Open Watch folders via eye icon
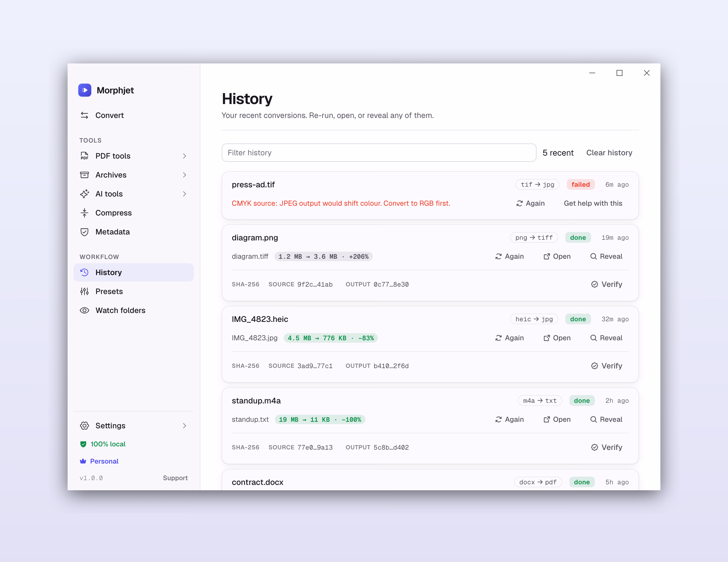Screen dimensions: 728x562 click(x=85, y=310)
